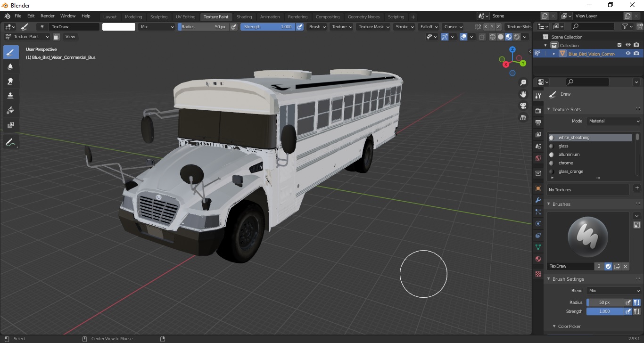
Task: Open the Active Tool settings tab
Action: tap(538, 96)
